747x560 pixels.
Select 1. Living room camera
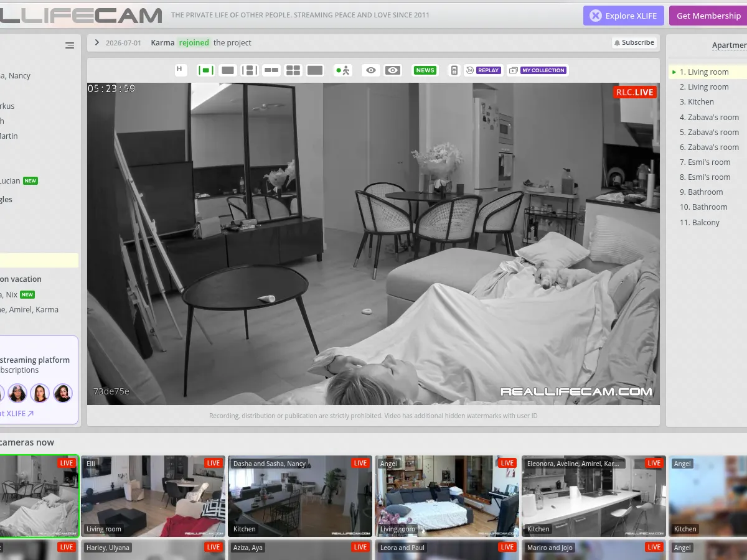pyautogui.click(x=708, y=72)
